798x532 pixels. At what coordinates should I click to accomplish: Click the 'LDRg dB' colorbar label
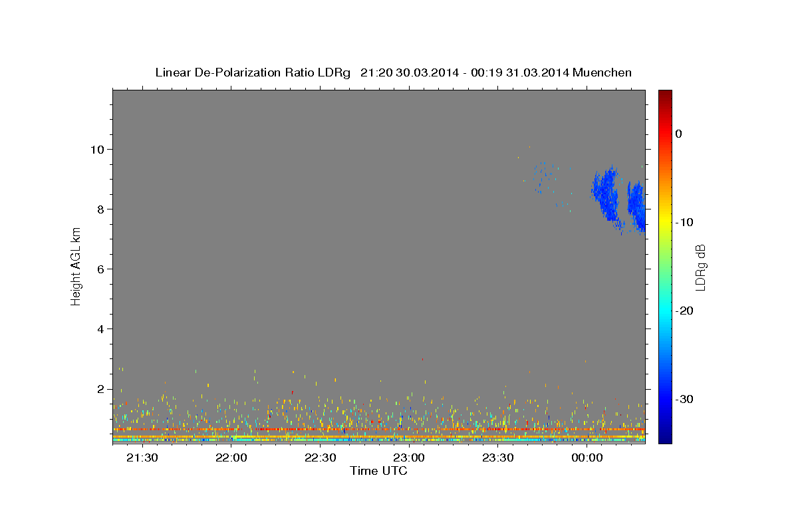[x=700, y=267]
